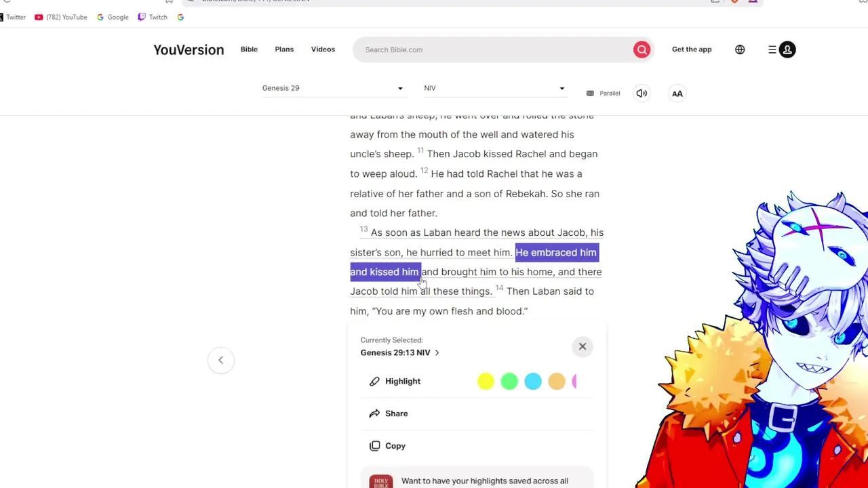
Task: Open the Twitter bookmark
Action: 13,17
